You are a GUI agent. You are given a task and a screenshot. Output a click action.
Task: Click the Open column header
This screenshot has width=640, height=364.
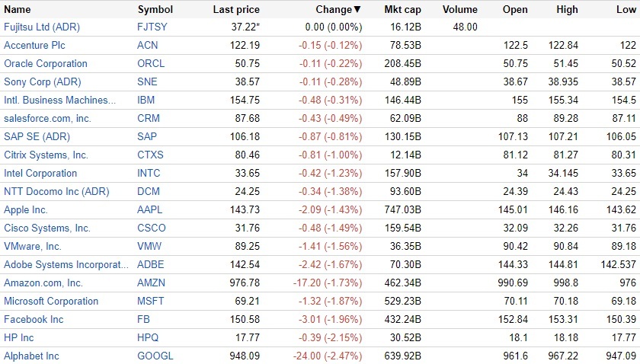point(515,10)
